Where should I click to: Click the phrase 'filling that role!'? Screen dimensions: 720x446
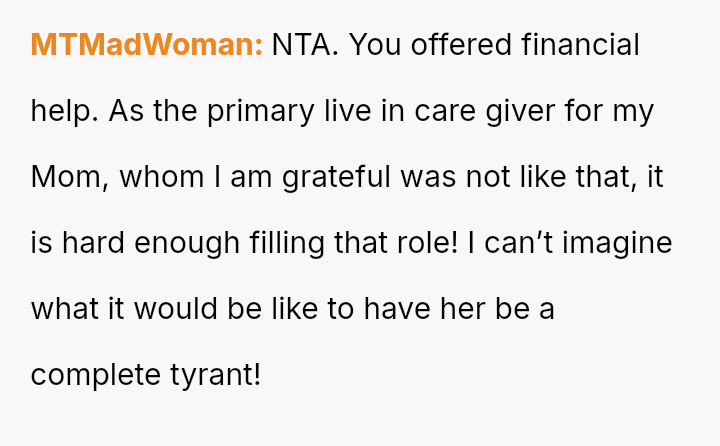pyautogui.click(x=355, y=243)
